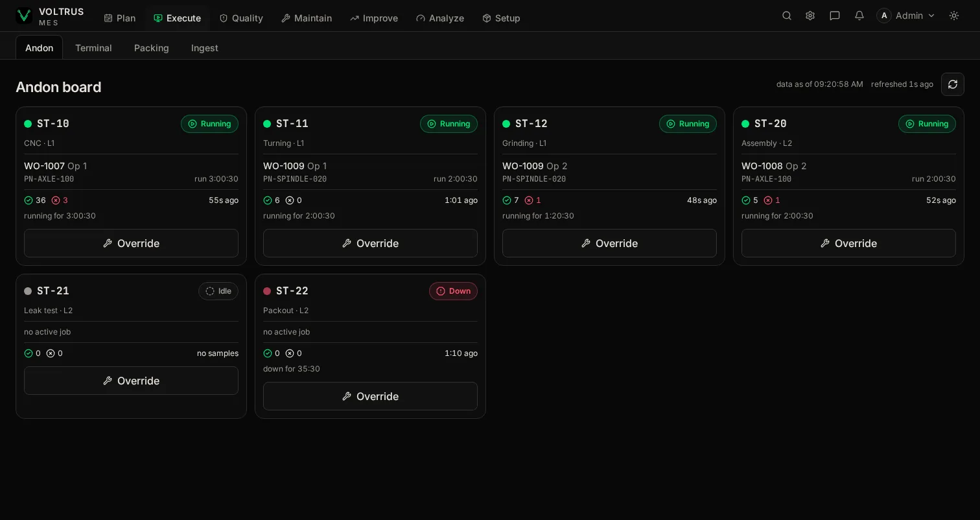Screen dimensions: 980x520
Task: Open the settings gear icon
Action: click(810, 16)
